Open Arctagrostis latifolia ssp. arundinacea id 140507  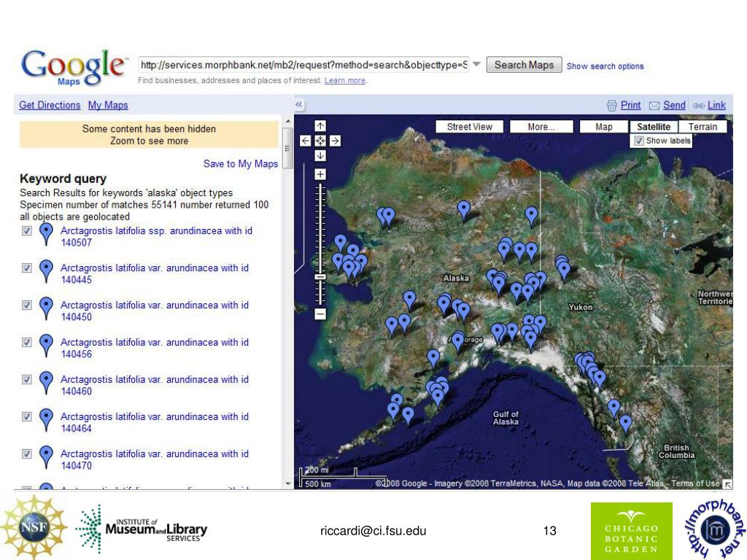[156, 236]
